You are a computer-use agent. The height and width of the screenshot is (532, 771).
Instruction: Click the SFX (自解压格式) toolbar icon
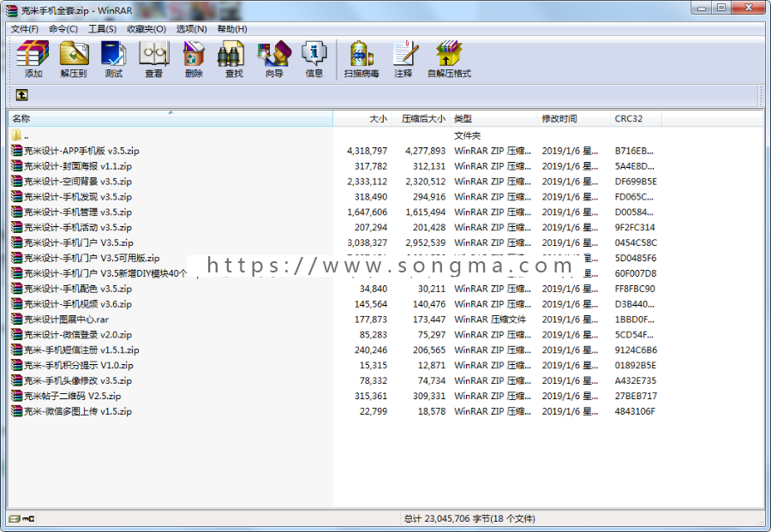[x=449, y=54]
